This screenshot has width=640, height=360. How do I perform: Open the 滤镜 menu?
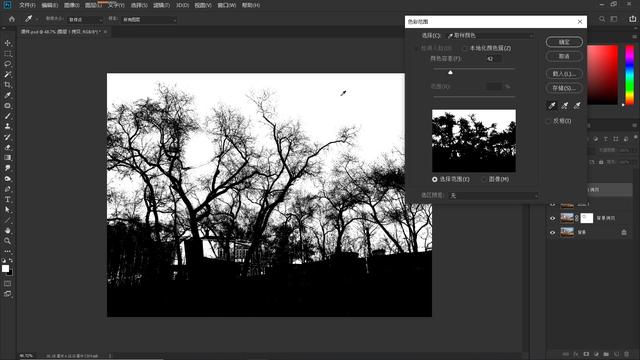(x=161, y=5)
